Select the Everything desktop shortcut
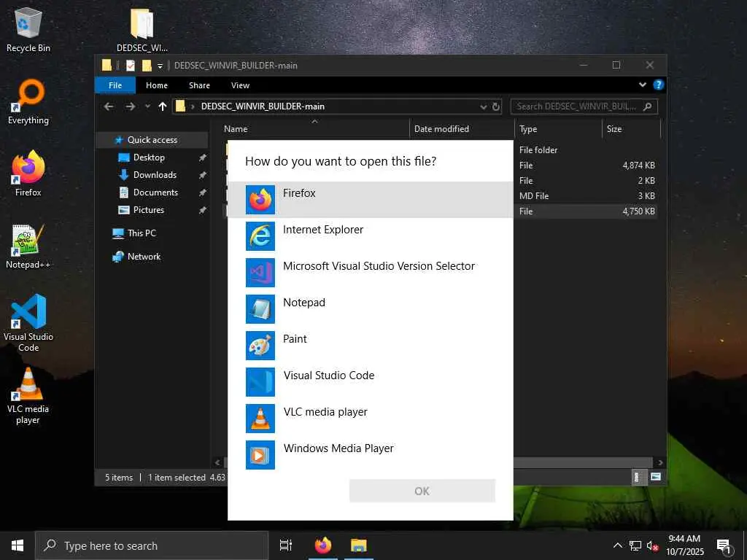The width and height of the screenshot is (747, 560). [x=28, y=102]
